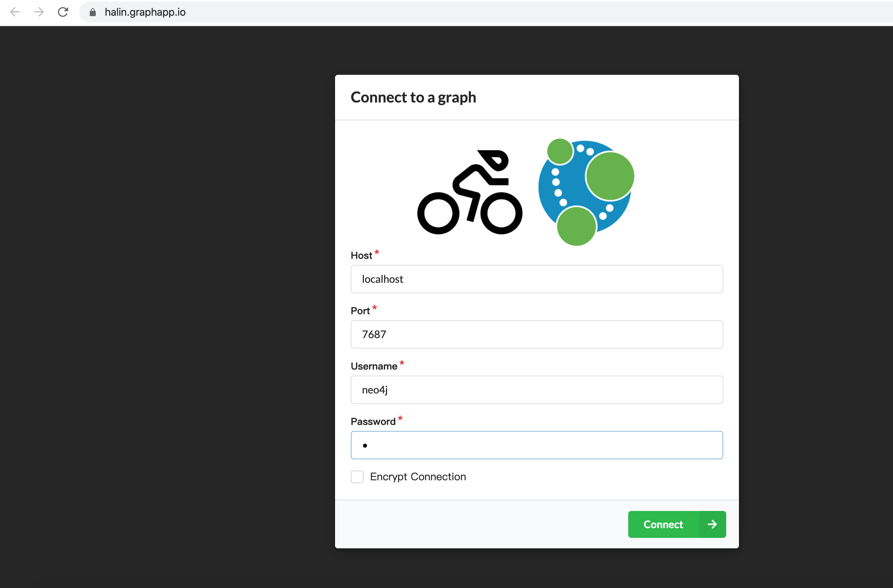Click the Halin cyclist logo
Image resolution: width=893 pixels, height=588 pixels.
[x=470, y=192]
